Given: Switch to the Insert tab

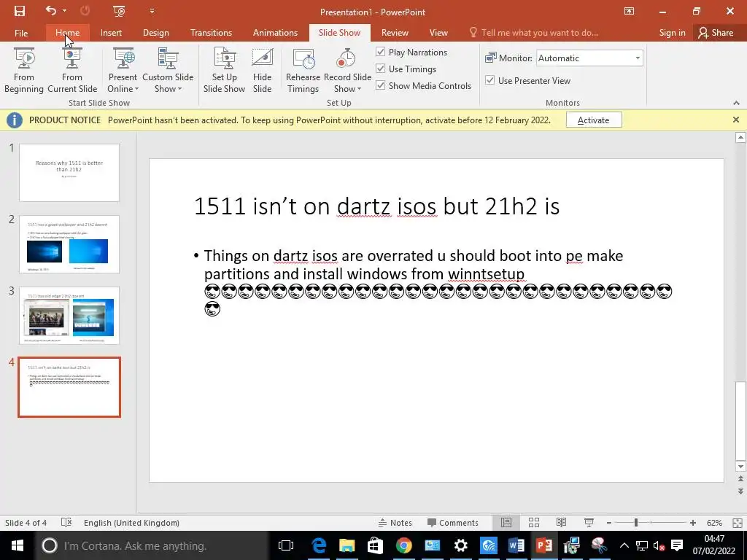Looking at the screenshot, I should [111, 33].
